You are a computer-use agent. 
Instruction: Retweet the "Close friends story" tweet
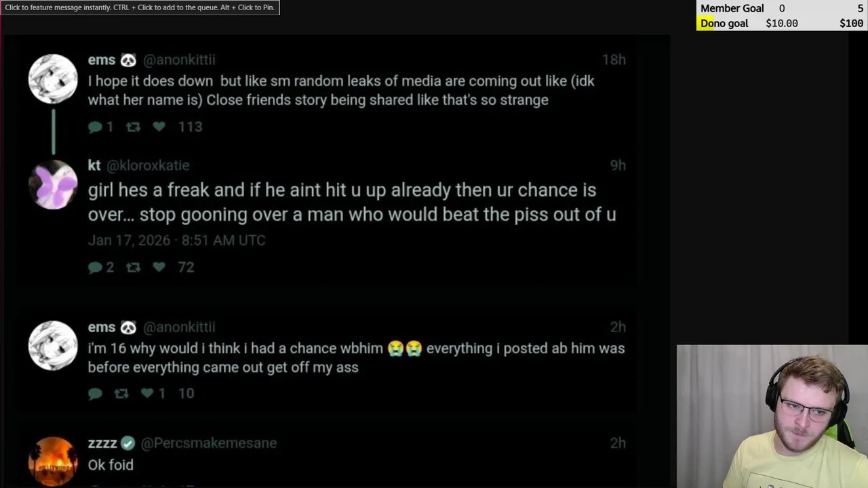click(133, 127)
